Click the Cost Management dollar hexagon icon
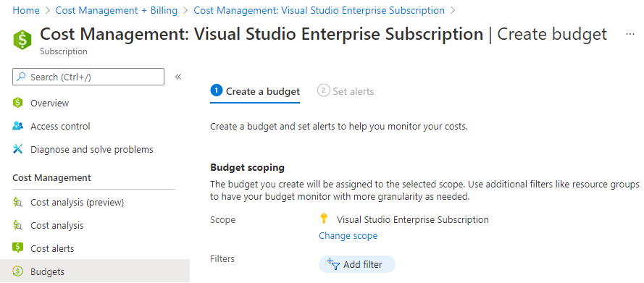Image resolution: width=644 pixels, height=283 pixels. [x=22, y=40]
